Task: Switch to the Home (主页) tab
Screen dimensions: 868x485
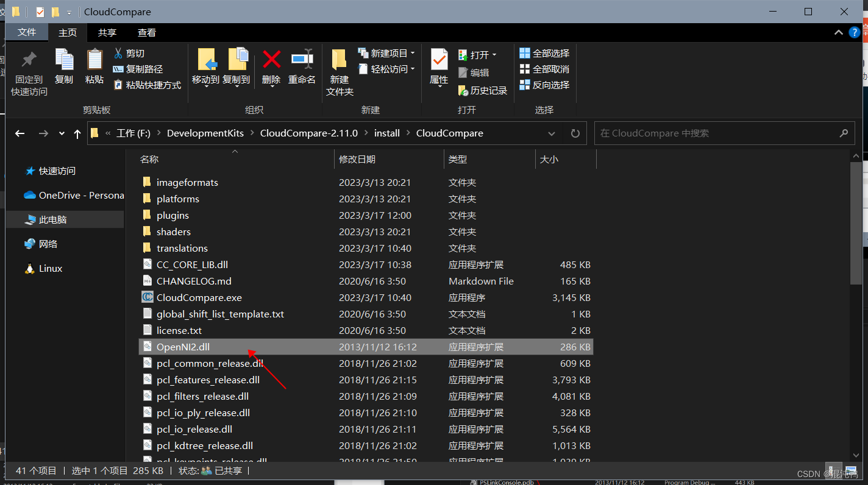Action: [68, 32]
